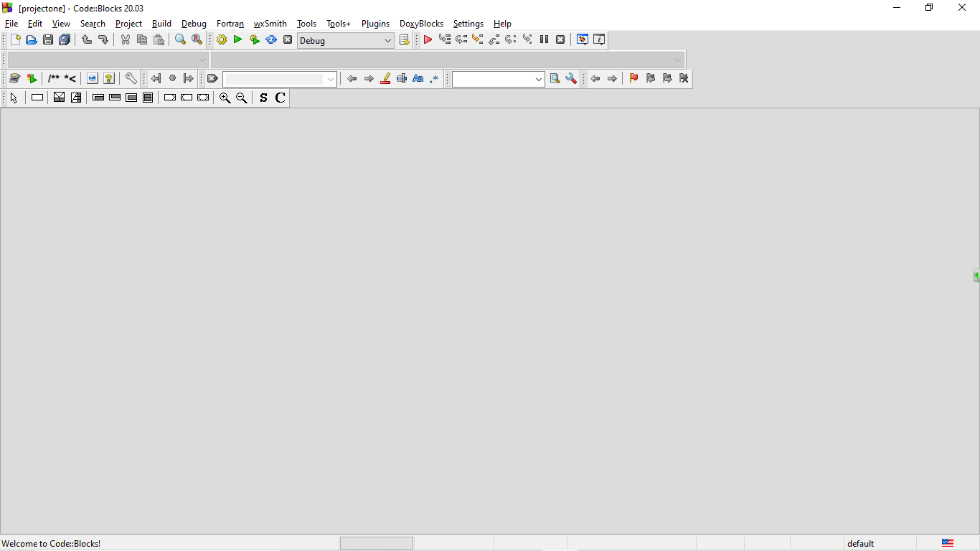The height and width of the screenshot is (551, 980).
Task: Toggle bookmark with the red flag
Action: [633, 79]
